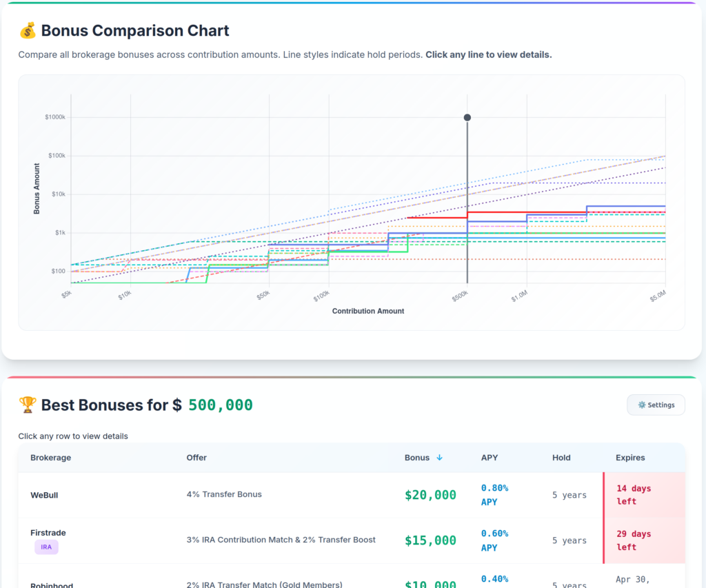Sort table by Brokerage column header

(x=50, y=458)
